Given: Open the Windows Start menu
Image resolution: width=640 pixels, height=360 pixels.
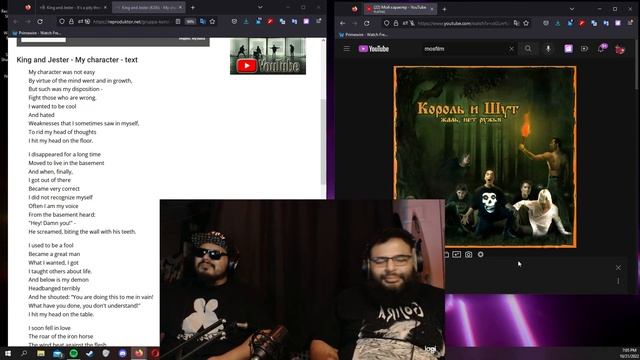Looking at the screenshot, I should [8, 353].
